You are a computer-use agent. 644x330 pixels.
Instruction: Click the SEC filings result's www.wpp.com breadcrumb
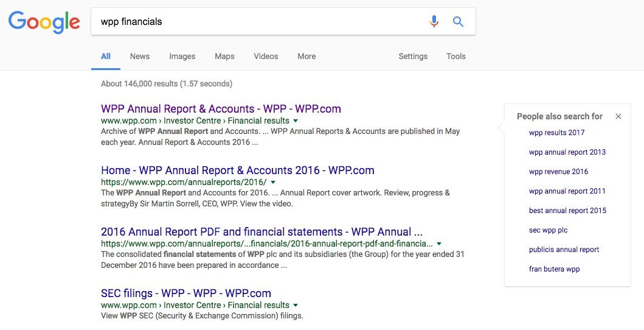[x=195, y=306]
